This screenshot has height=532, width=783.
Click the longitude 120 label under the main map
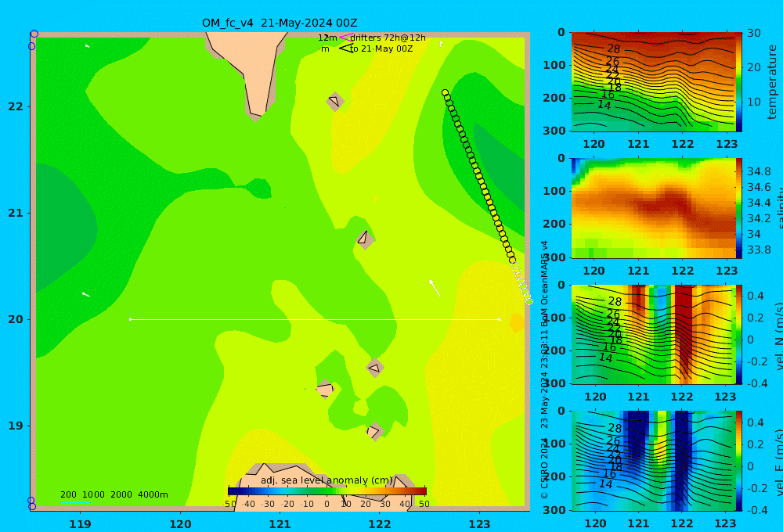(180, 524)
